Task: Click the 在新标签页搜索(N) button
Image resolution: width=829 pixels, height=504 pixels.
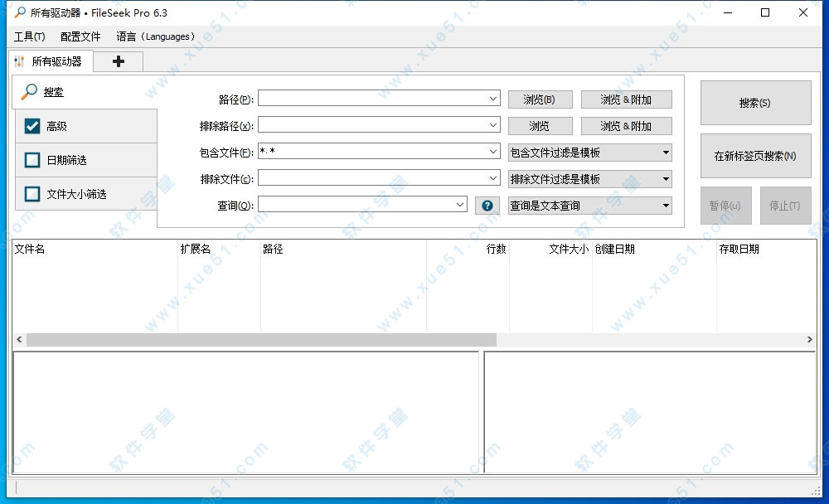Action: pyautogui.click(x=755, y=156)
